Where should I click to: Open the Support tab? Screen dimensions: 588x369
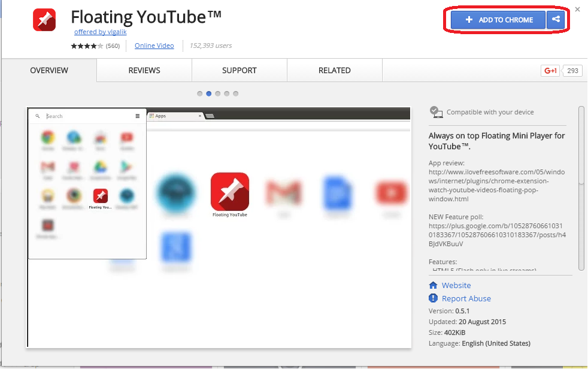coord(240,70)
